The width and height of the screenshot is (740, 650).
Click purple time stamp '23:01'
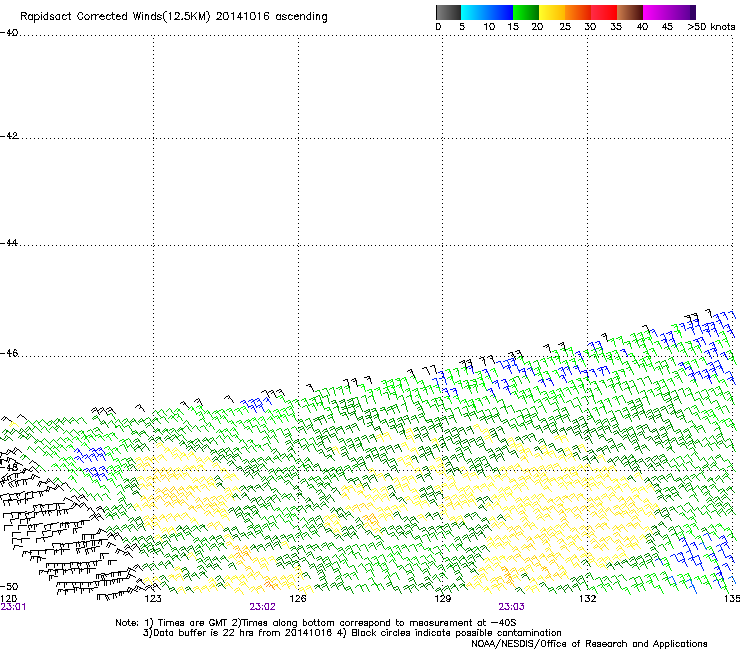13,607
